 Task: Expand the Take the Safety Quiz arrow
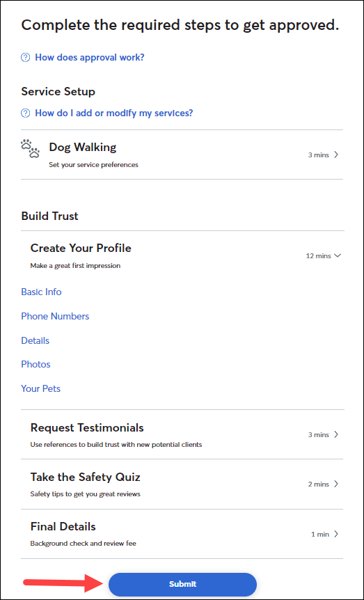pyautogui.click(x=336, y=484)
